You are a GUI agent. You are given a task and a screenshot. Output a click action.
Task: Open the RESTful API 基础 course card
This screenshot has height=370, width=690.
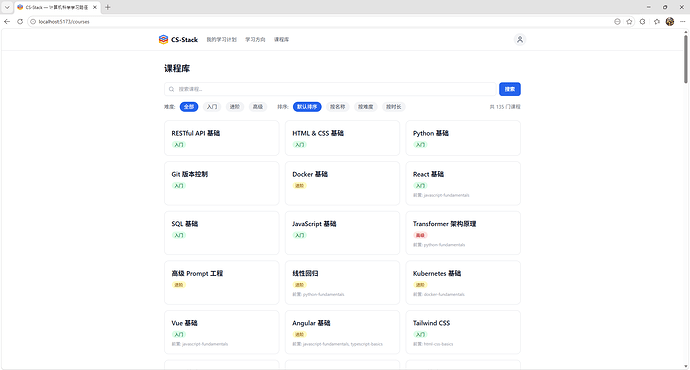[222, 138]
